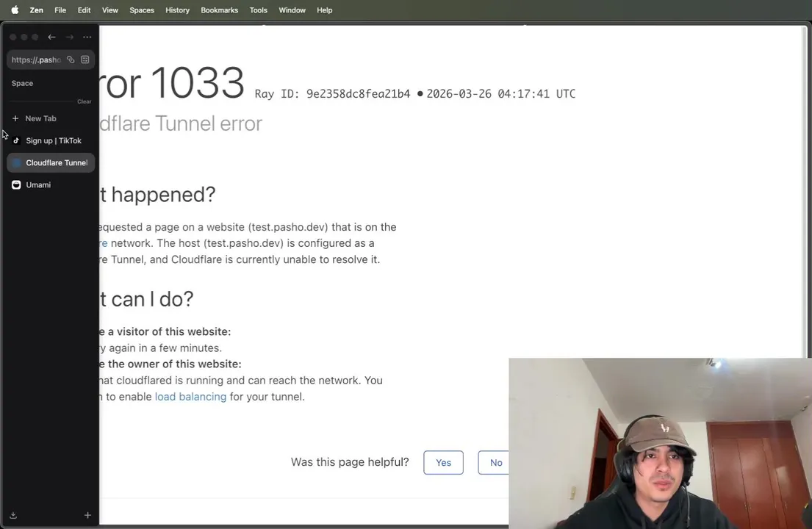The image size is (812, 529).
Task: Open downloads icon at sidebar bottom
Action: click(13, 515)
